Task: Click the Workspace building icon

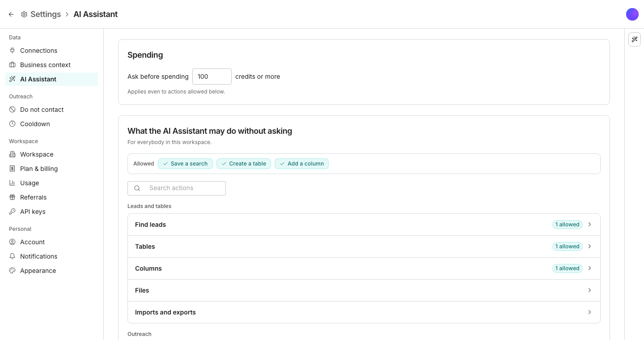Action: click(x=13, y=154)
